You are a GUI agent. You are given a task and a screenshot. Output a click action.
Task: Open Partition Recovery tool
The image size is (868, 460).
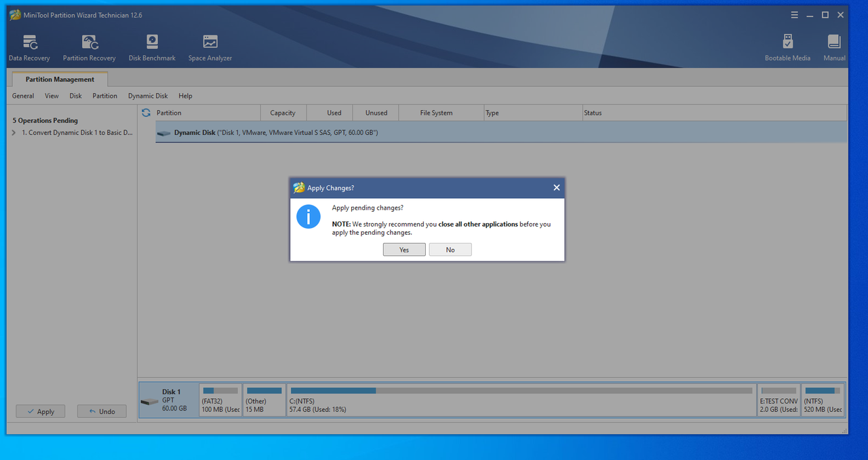click(90, 48)
